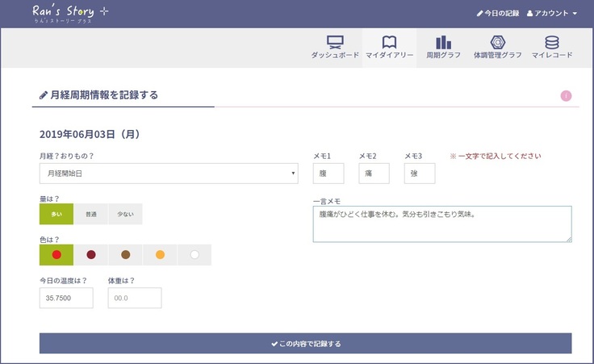
Task: Click the pink info circle icon
Action: tap(566, 96)
